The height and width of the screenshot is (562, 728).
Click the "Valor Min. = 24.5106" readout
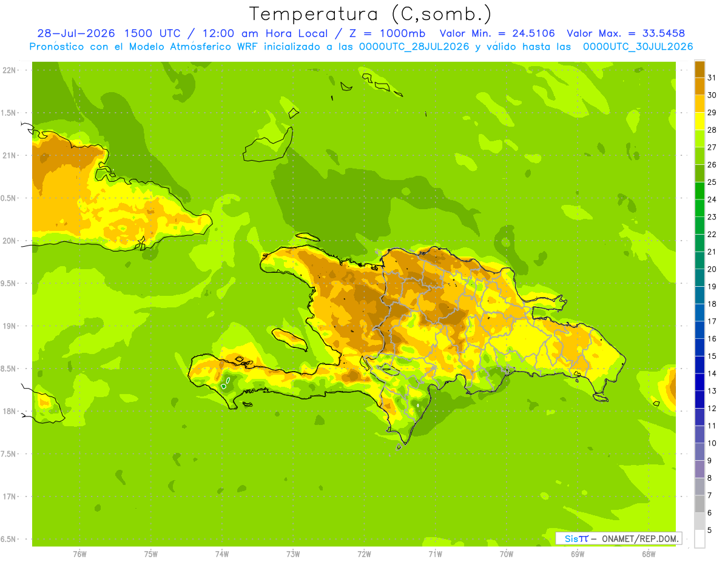497,33
